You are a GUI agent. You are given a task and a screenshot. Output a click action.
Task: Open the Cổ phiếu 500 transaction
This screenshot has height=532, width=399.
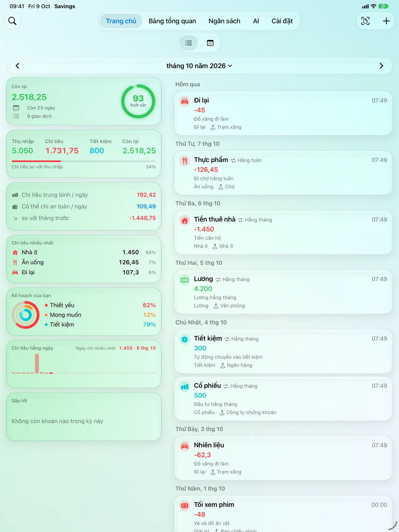[x=283, y=399]
